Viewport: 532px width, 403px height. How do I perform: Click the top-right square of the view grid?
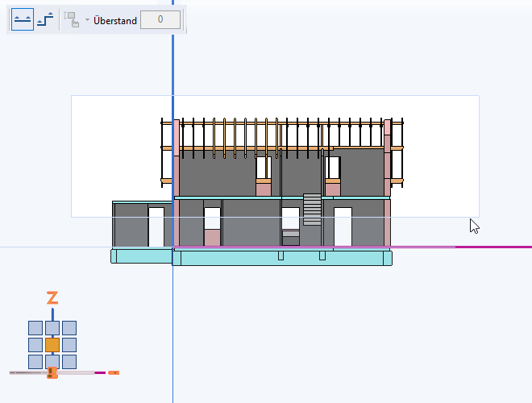tap(69, 328)
